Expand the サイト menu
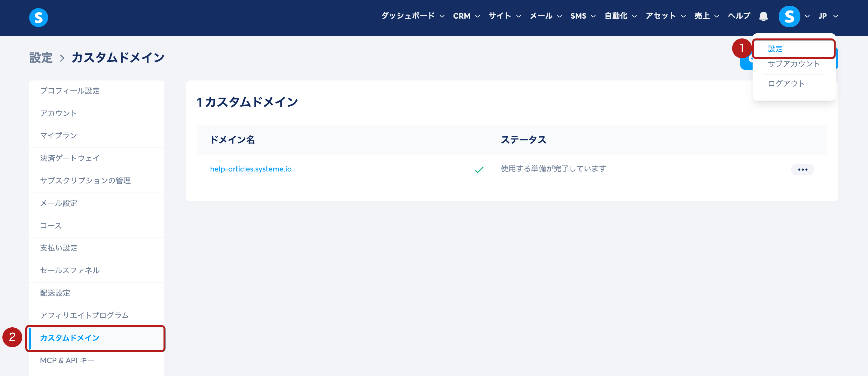This screenshot has height=376, width=868. [504, 16]
